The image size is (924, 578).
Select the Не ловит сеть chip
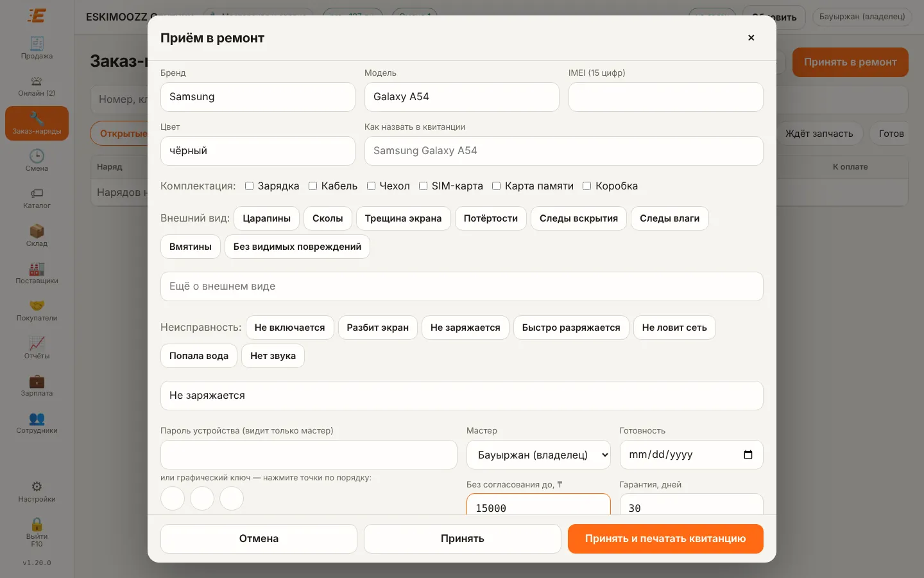tap(674, 328)
